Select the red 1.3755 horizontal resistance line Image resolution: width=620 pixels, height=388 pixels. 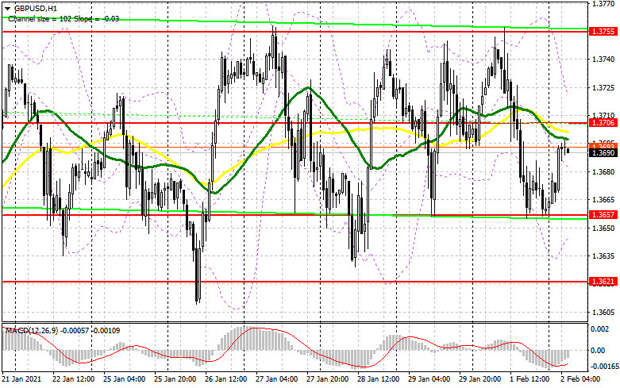point(295,32)
